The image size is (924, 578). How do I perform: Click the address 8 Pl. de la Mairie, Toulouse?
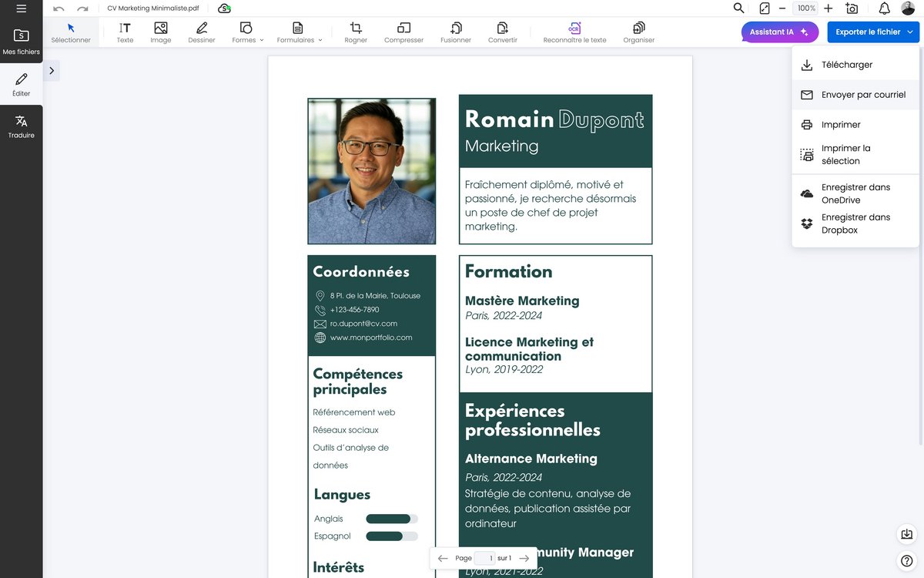point(375,296)
